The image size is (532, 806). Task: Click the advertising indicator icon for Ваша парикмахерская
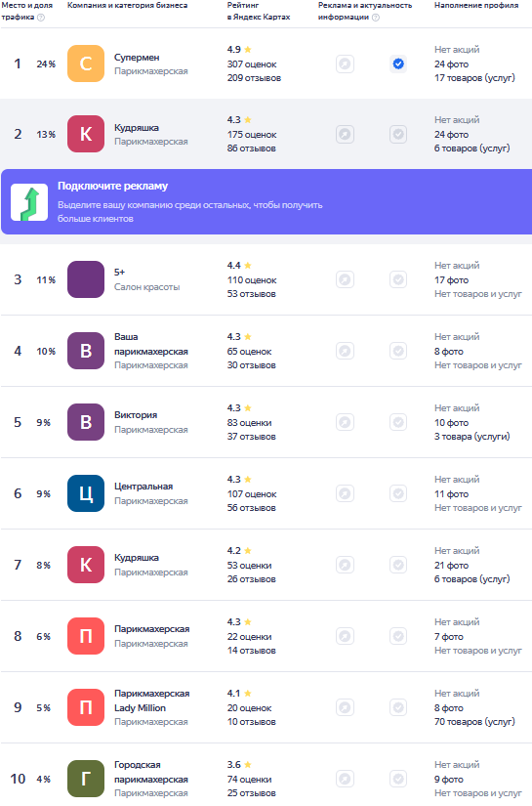(x=346, y=351)
